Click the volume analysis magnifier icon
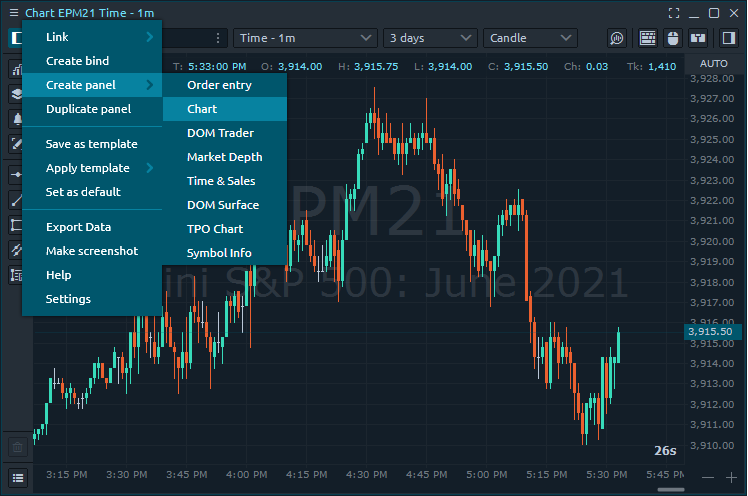Viewport: 748px width, 496px height. pyautogui.click(x=617, y=38)
